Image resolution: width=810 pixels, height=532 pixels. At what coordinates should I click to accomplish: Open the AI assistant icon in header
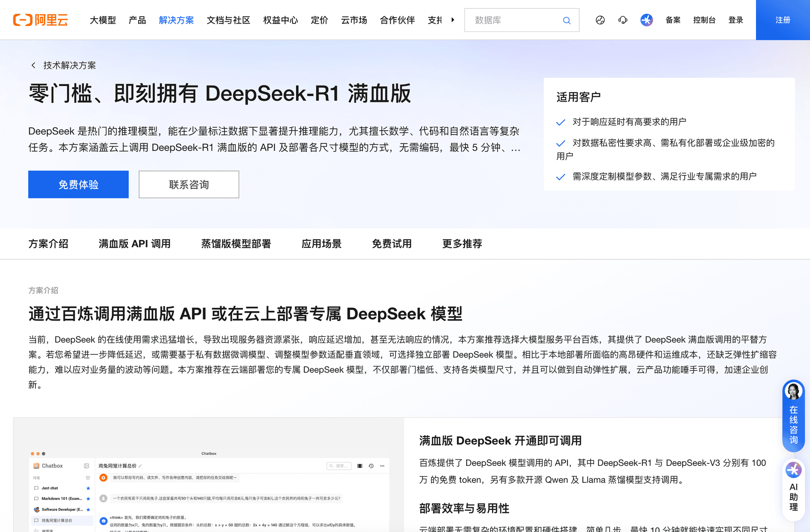coord(646,20)
